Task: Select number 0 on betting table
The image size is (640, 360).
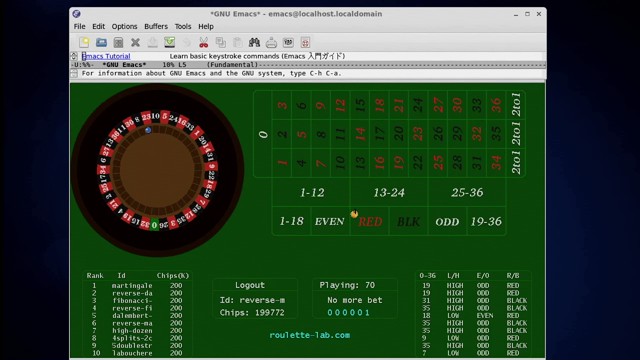Action: 263,134
